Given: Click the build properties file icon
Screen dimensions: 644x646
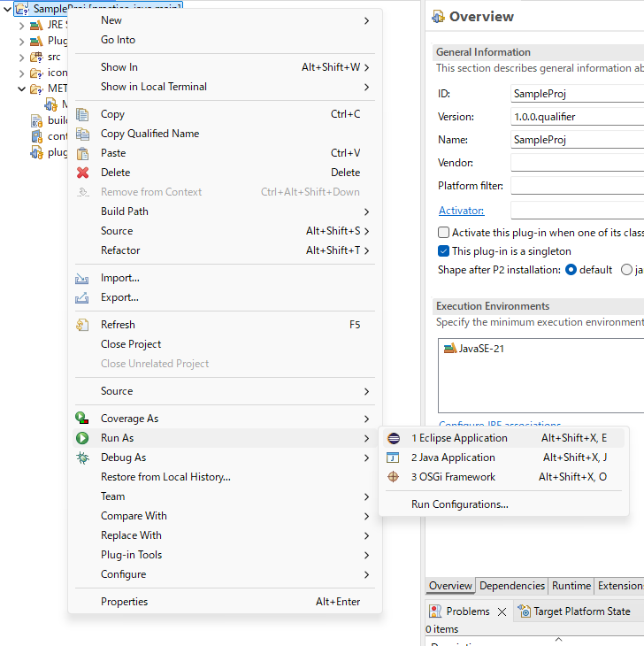Looking at the screenshot, I should [36, 120].
